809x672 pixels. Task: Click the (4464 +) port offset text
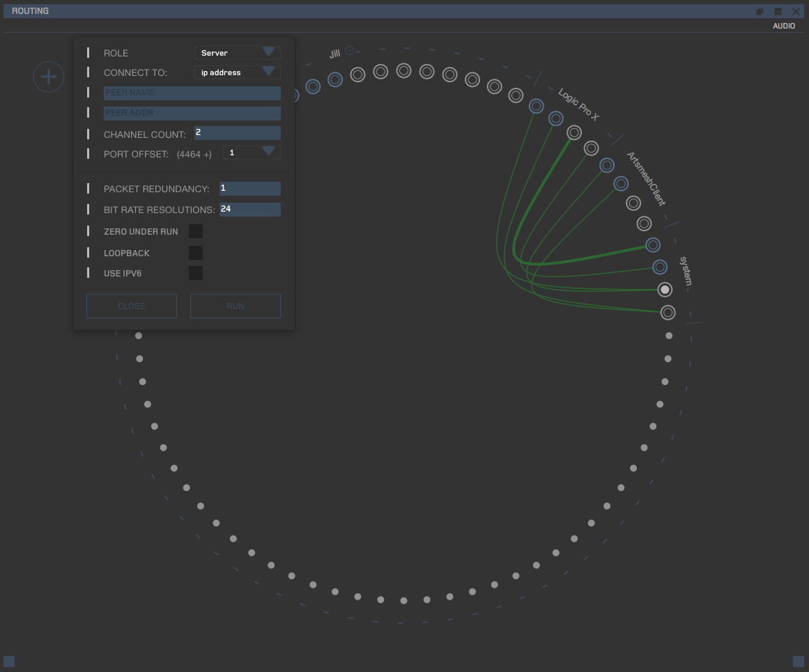pos(194,154)
